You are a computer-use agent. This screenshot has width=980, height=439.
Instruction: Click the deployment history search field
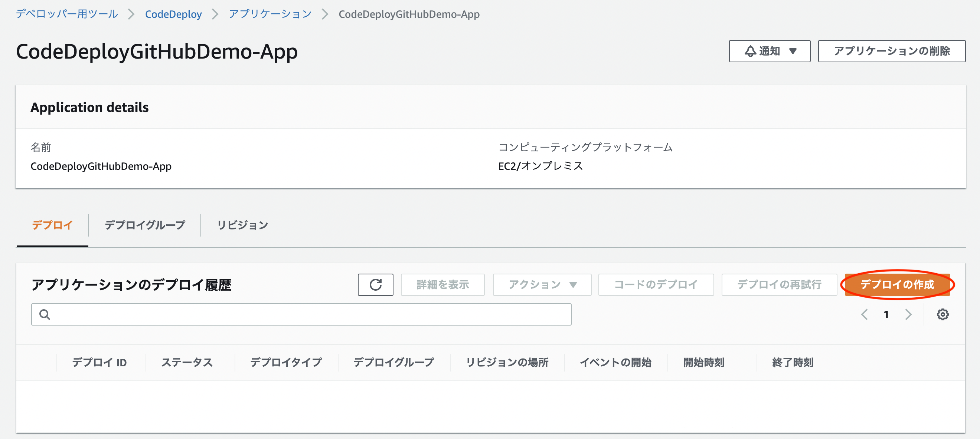[301, 314]
